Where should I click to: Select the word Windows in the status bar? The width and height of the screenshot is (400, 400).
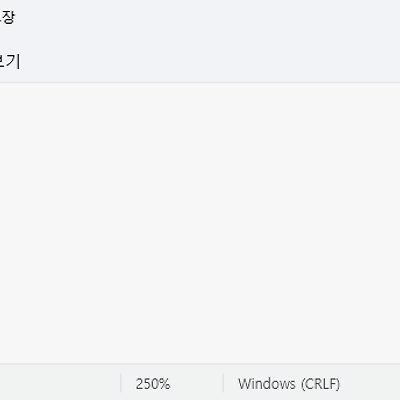pos(267,384)
